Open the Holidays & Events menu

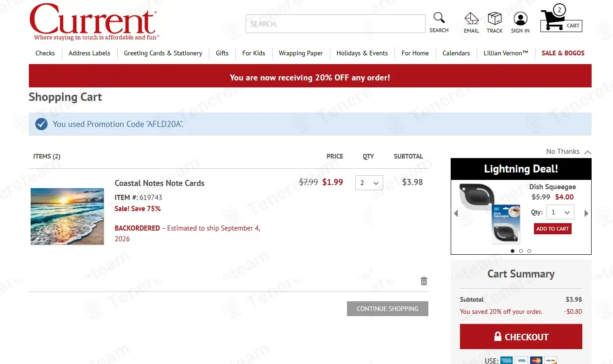coord(362,53)
